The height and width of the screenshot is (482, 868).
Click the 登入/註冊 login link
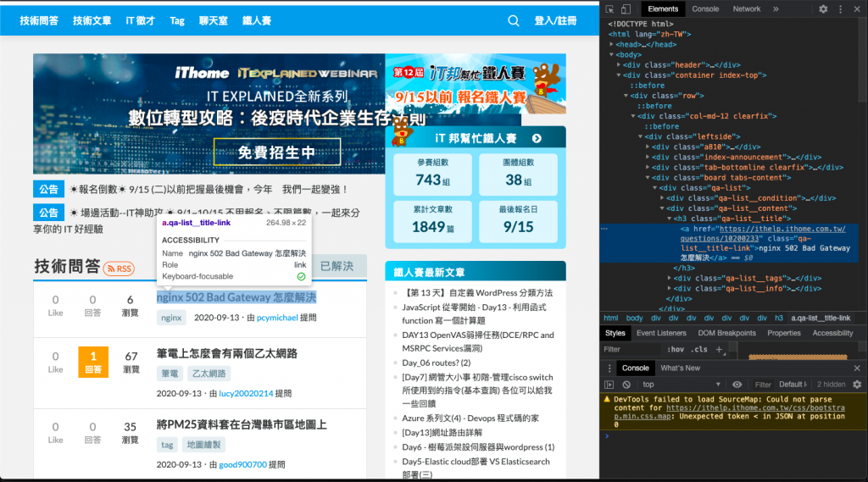(555, 21)
